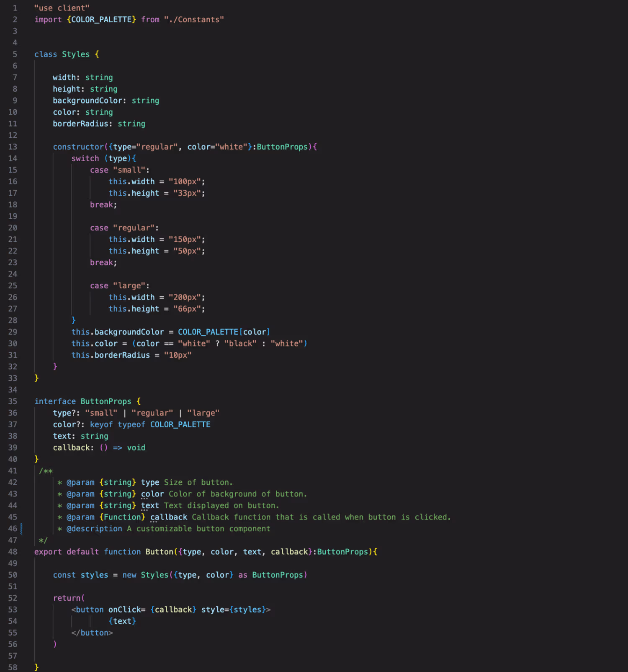Click the constructor keyword on line 13
The width and height of the screenshot is (628, 672).
pyautogui.click(x=78, y=147)
